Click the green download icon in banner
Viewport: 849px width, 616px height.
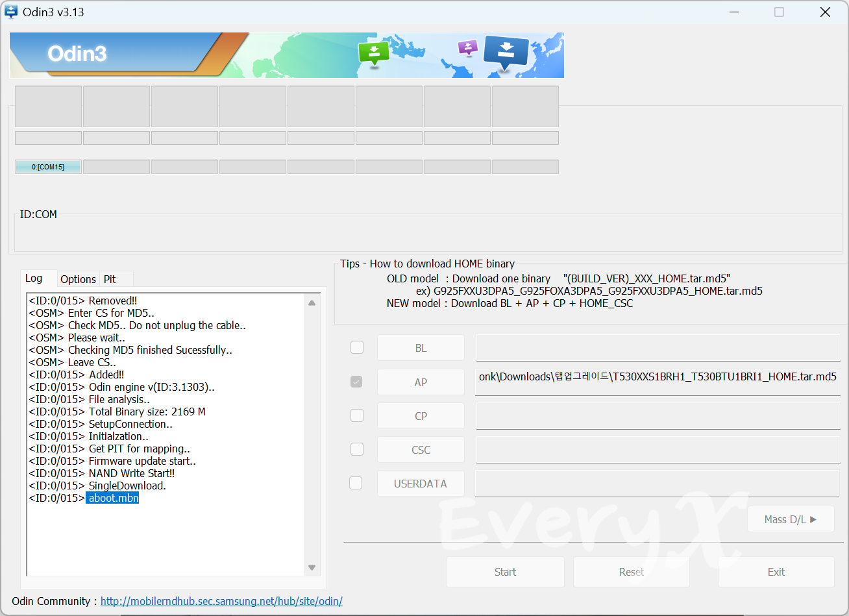(x=373, y=53)
